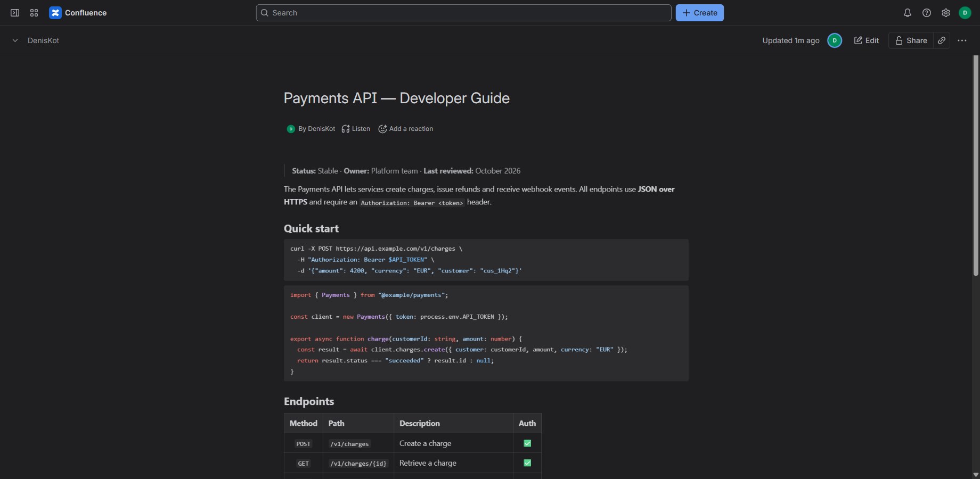Open the DenisKot space link
The image size is (980, 479).
44,40
